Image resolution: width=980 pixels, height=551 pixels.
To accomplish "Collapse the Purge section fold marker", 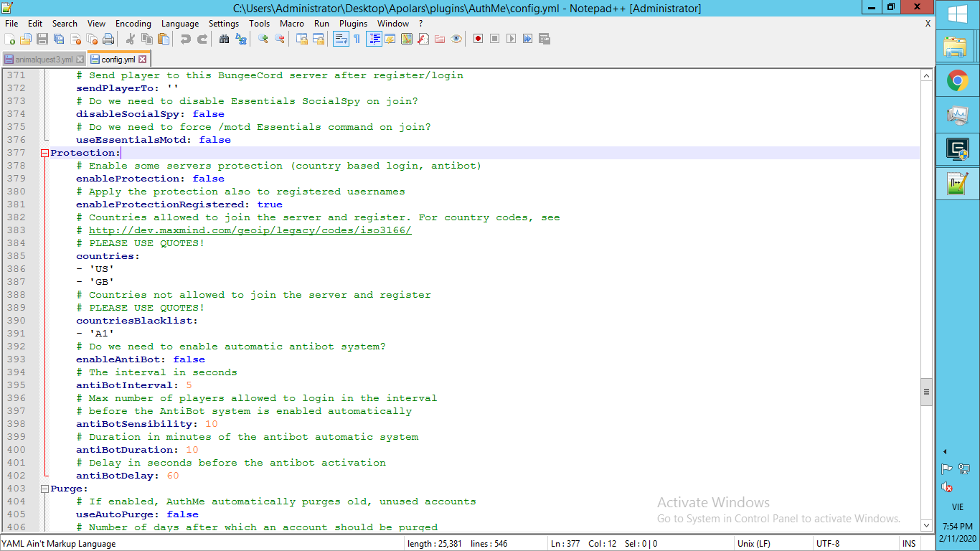I will point(44,489).
